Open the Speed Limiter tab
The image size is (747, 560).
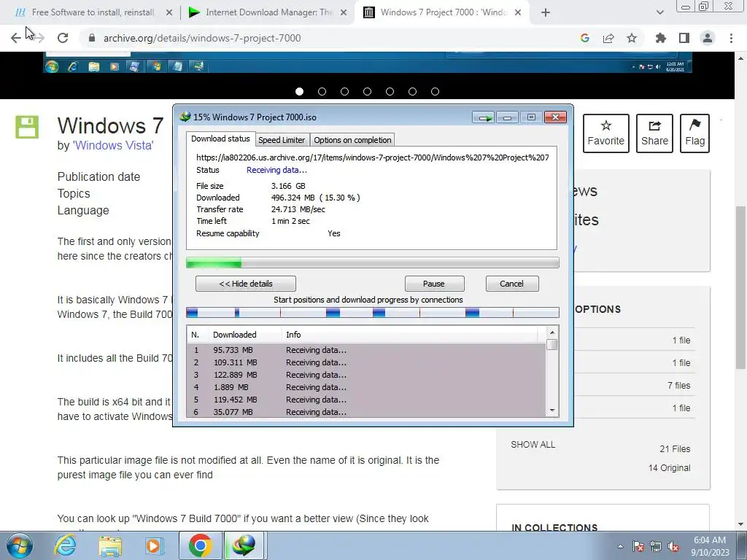(x=282, y=140)
